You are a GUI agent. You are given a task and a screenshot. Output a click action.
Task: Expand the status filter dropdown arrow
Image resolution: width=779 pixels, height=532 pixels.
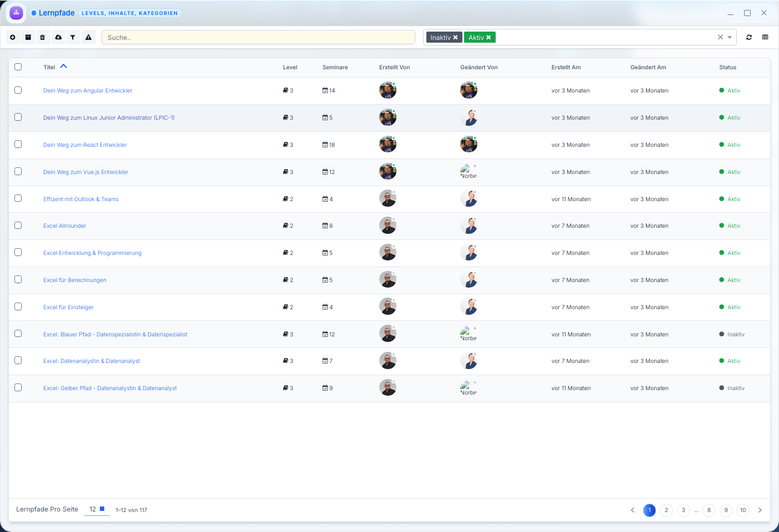[x=730, y=38]
